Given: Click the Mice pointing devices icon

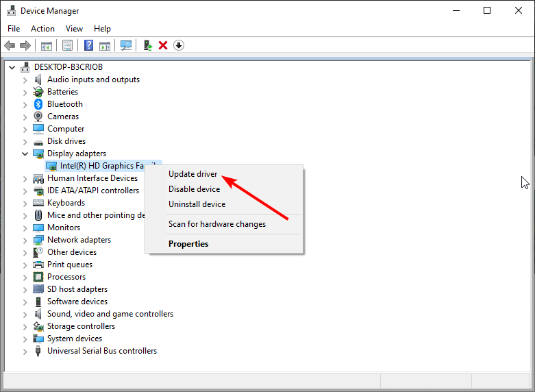Looking at the screenshot, I should (x=38, y=215).
